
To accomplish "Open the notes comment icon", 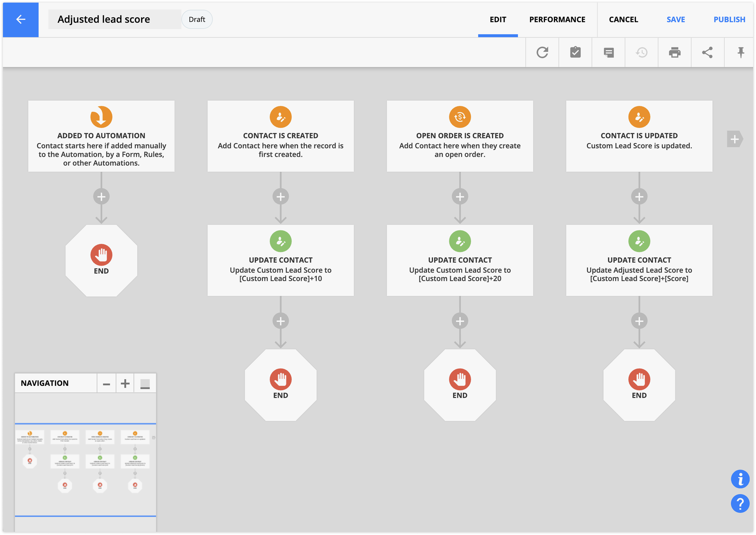I will pos(608,52).
